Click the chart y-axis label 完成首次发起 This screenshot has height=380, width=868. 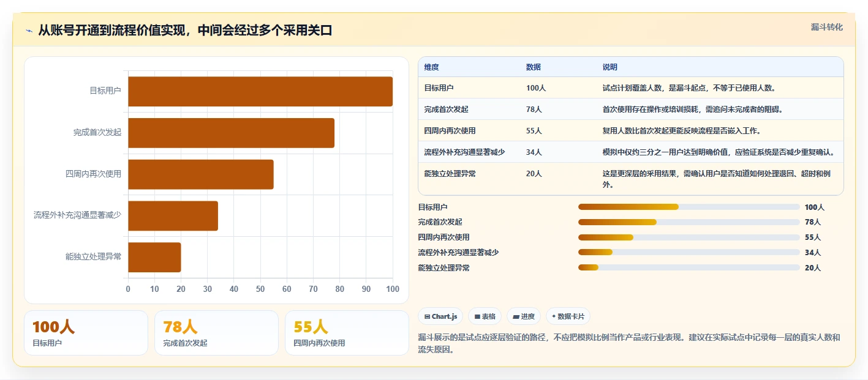click(x=97, y=133)
